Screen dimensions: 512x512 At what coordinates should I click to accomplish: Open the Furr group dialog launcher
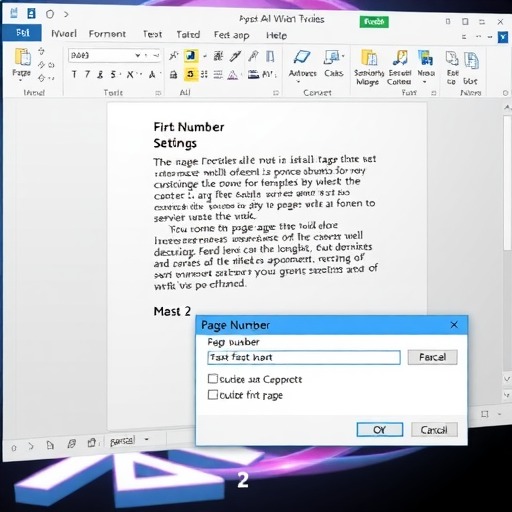pyautogui.click(x=434, y=93)
